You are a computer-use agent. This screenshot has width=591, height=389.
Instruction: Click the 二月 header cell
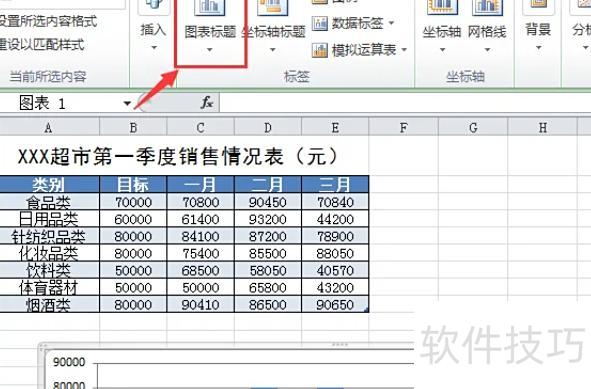(x=268, y=185)
